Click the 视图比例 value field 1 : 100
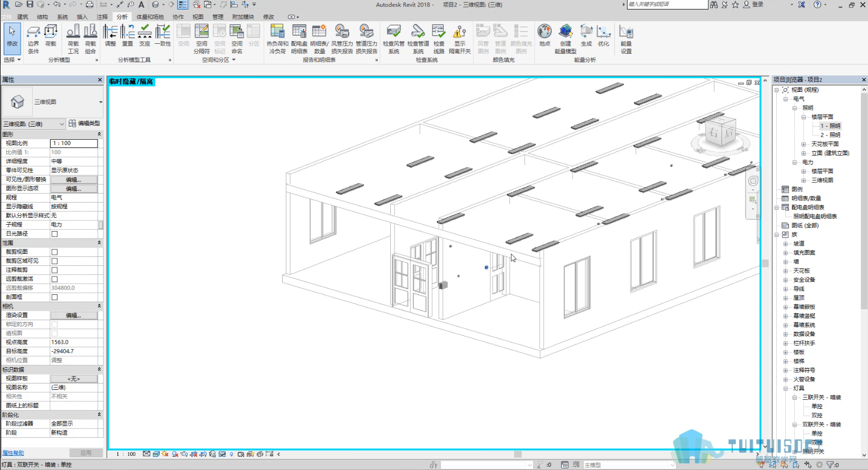This screenshot has width=868, height=470. (74, 143)
